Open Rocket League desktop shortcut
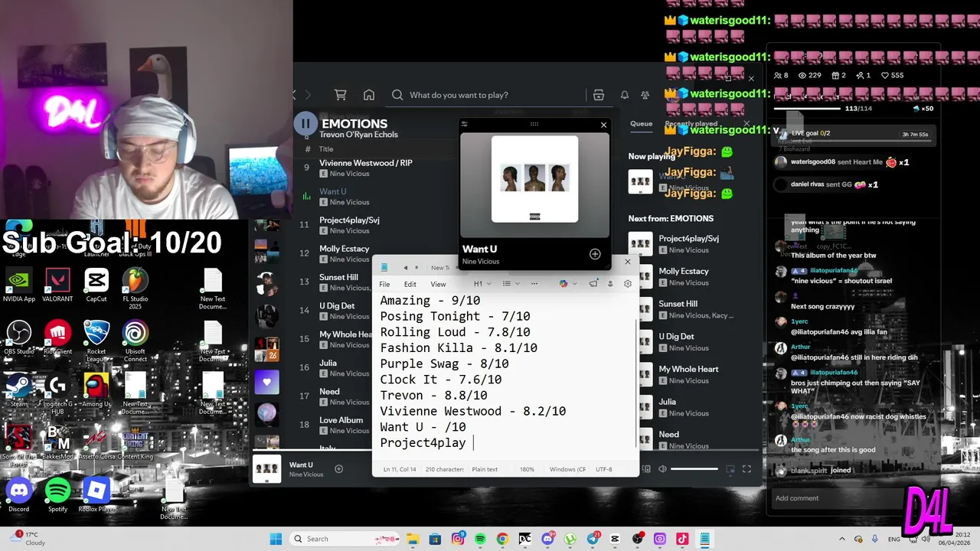The width and height of the screenshot is (980, 551). point(96,341)
